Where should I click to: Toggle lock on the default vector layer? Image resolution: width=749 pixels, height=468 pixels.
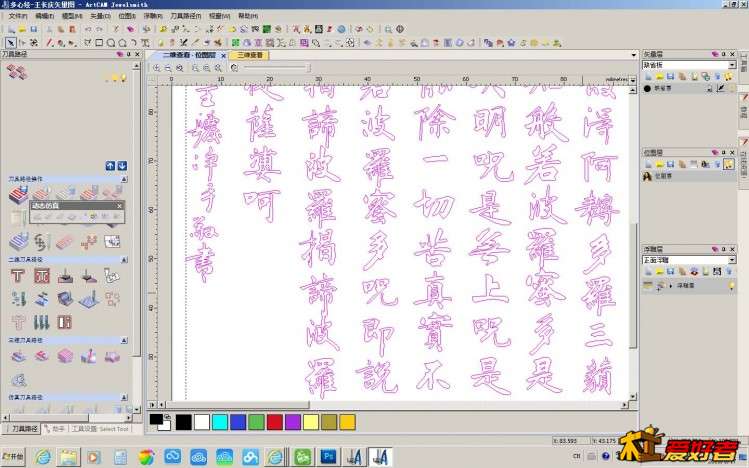click(x=710, y=88)
